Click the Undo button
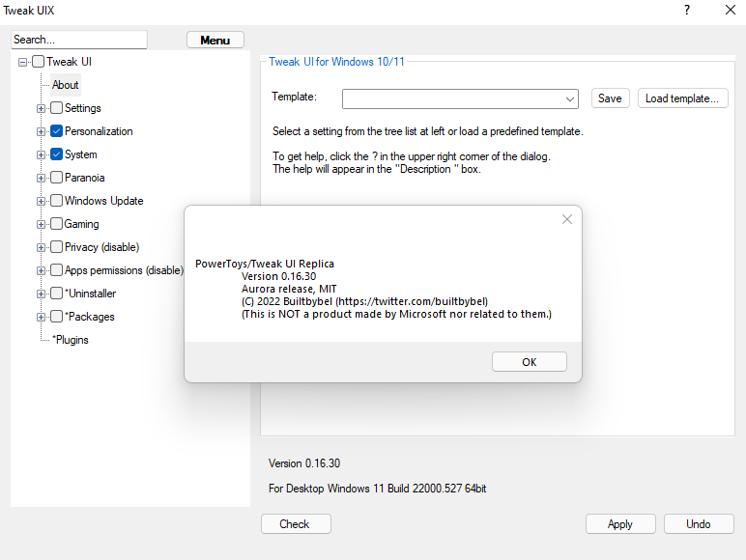This screenshot has height=560, width=746. (x=699, y=524)
